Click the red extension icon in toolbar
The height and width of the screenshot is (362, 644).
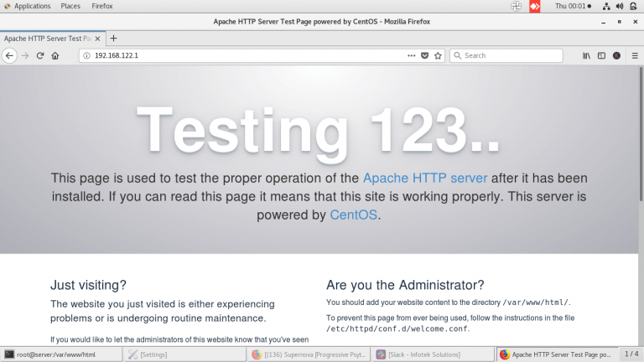(x=616, y=55)
